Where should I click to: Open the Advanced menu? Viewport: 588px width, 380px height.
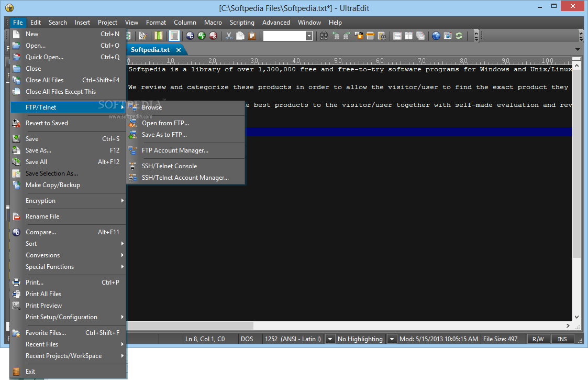[276, 23]
